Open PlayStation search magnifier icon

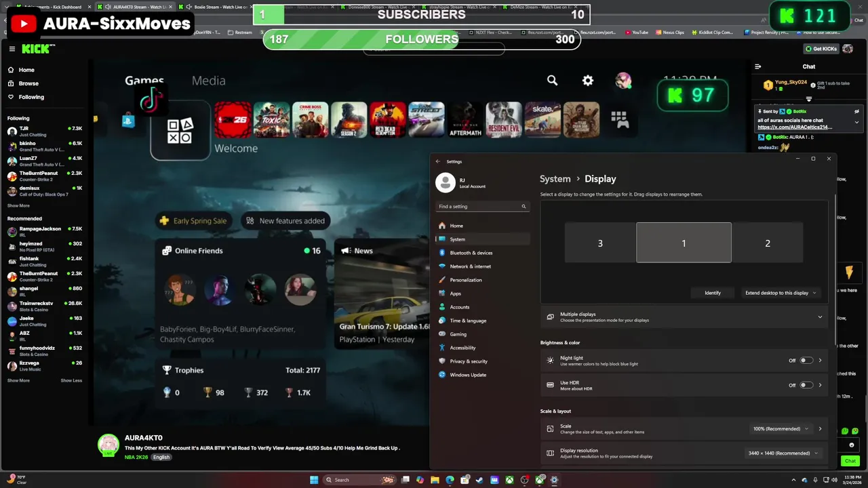(x=552, y=81)
